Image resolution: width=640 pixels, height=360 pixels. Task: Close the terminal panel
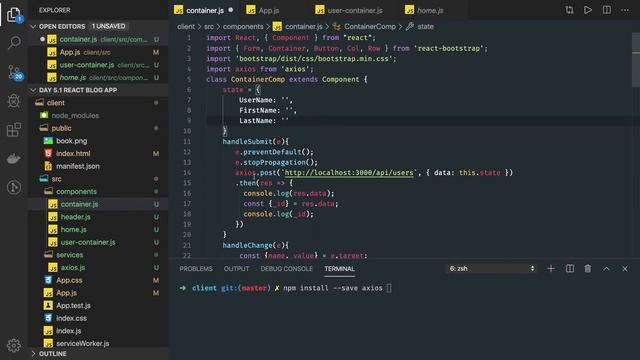pos(624,269)
